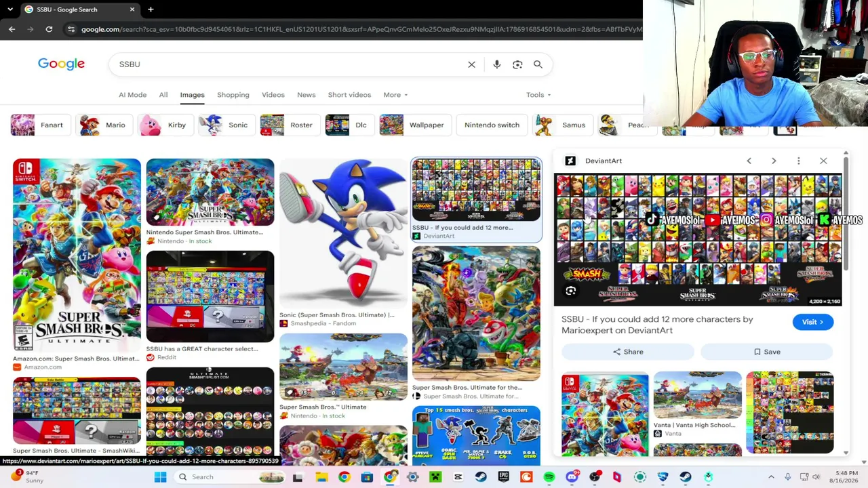868x488 pixels.
Task: Open Epic Games Launcher on taskbar
Action: [503, 477]
